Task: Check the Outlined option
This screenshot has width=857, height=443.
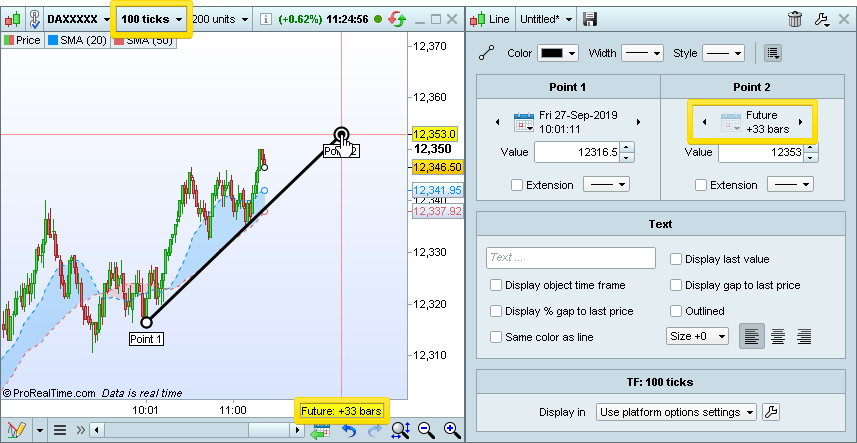Action: [x=676, y=311]
